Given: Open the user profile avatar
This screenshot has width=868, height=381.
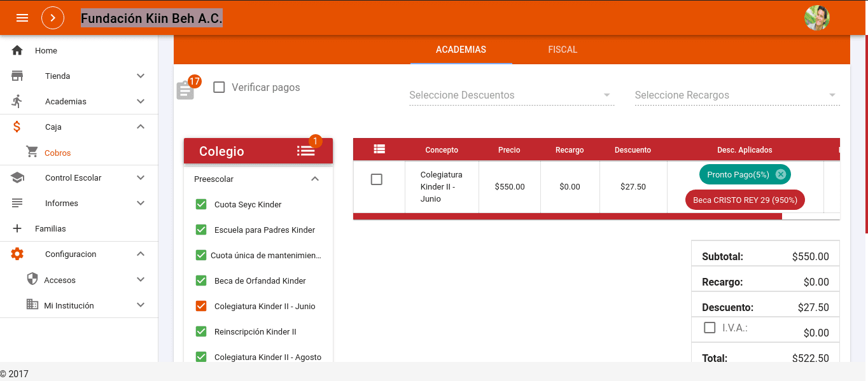Looking at the screenshot, I should click(x=817, y=18).
